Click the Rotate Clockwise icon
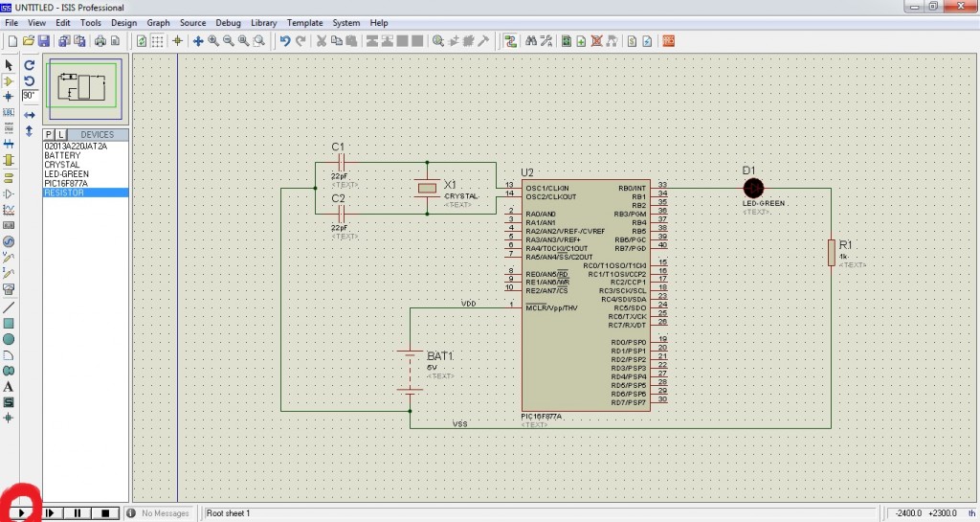Image resolution: width=980 pixels, height=522 pixels. [x=30, y=64]
